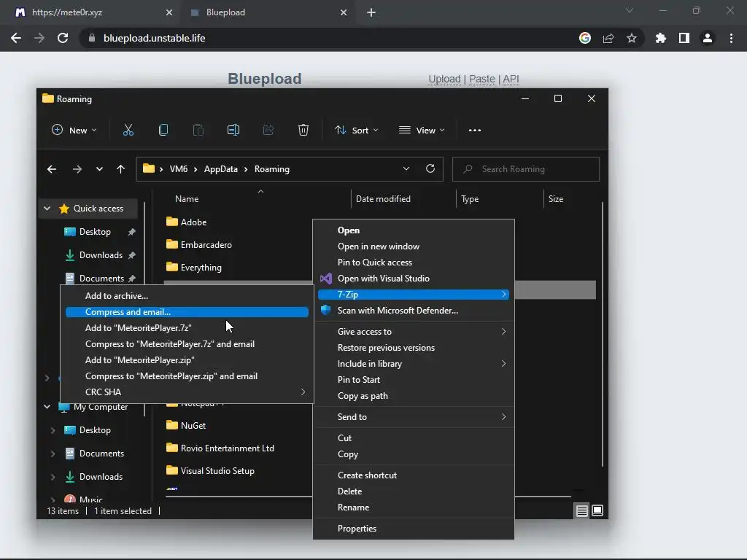Open Properties from context menu

414,529
